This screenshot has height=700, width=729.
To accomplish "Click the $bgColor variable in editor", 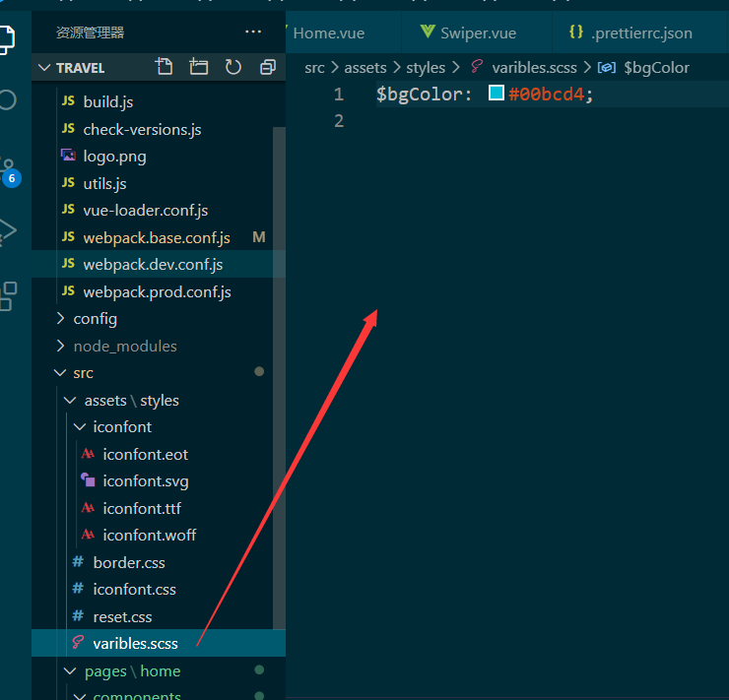I will tap(420, 94).
